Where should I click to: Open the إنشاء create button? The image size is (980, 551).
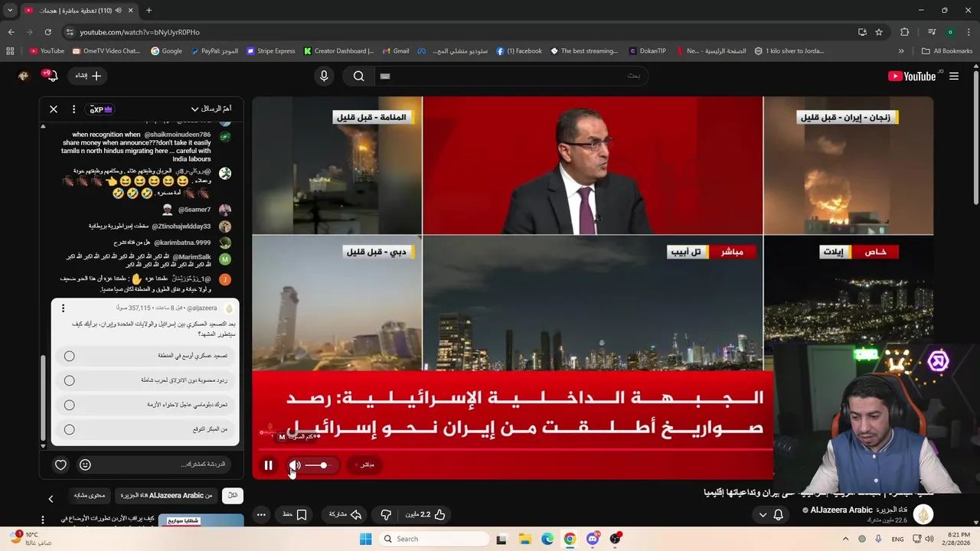88,76
